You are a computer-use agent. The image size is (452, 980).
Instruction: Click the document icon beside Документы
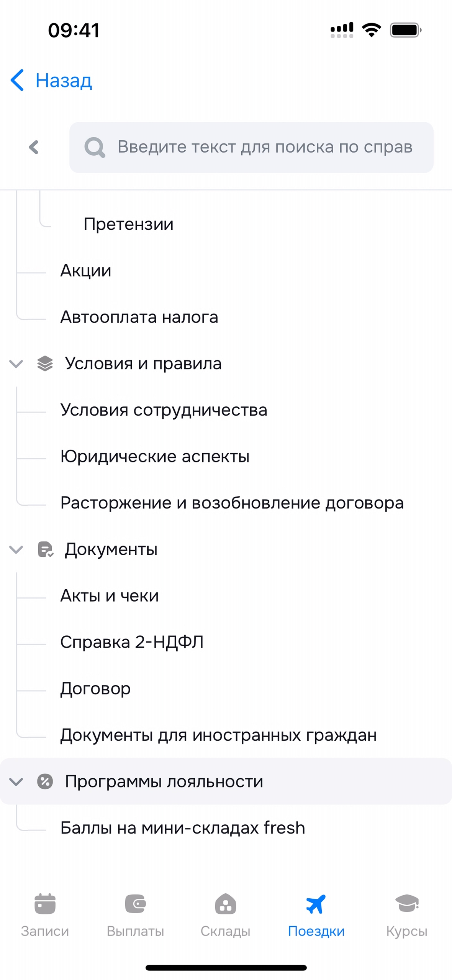point(45,549)
